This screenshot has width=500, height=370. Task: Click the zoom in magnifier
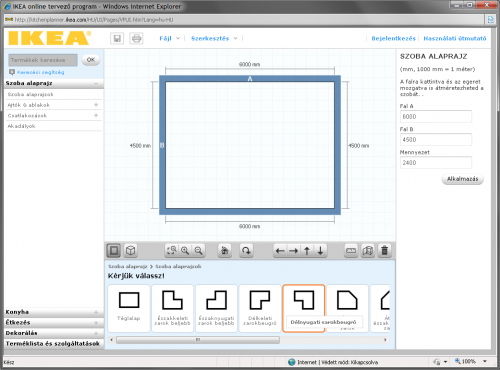(x=185, y=250)
